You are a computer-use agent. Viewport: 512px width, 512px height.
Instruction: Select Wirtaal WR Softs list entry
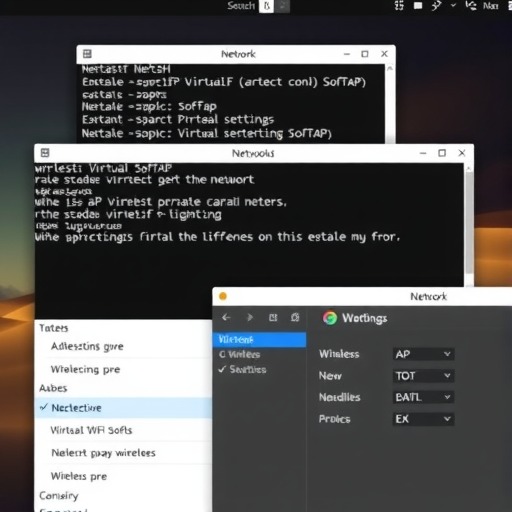pos(91,430)
